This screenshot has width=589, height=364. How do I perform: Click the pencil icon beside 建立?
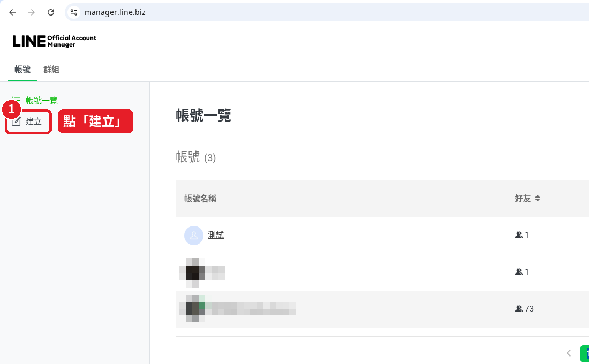point(16,122)
